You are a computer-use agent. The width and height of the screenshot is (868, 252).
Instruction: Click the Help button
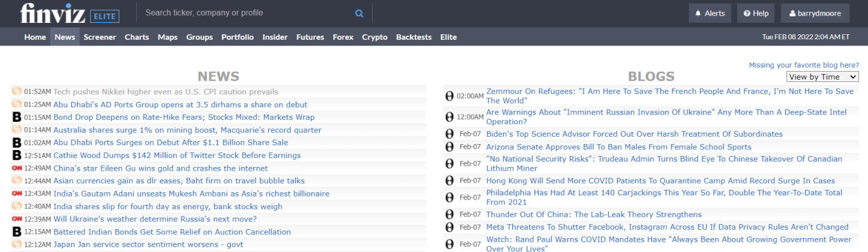[x=756, y=13]
